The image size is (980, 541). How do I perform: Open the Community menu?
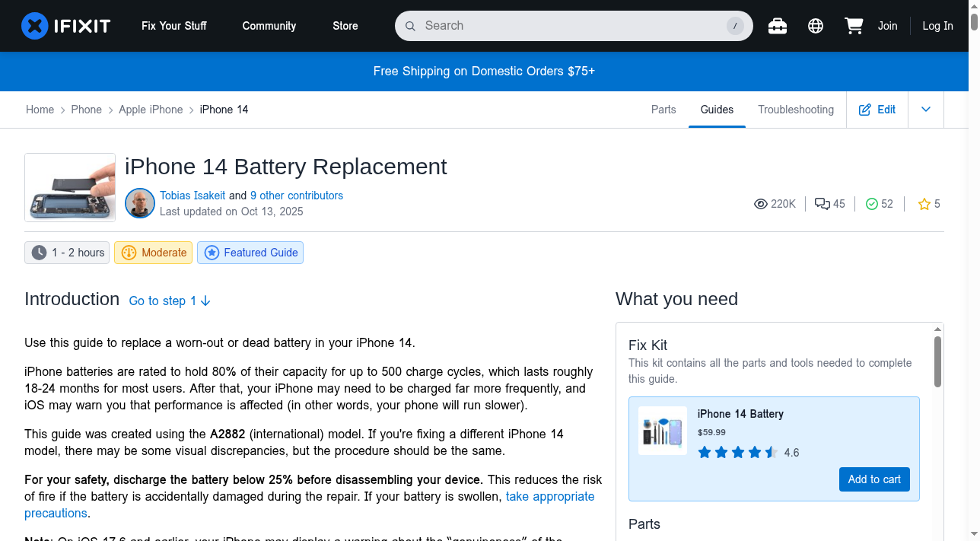[269, 26]
